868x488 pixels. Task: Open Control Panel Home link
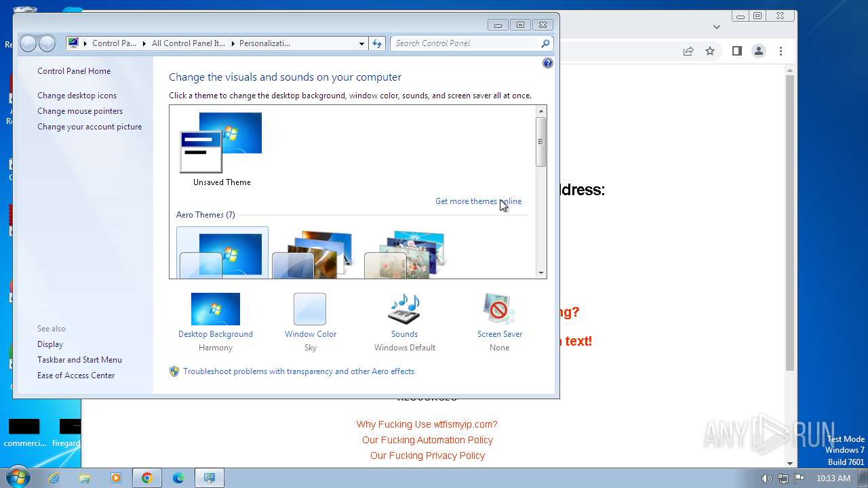tap(74, 71)
